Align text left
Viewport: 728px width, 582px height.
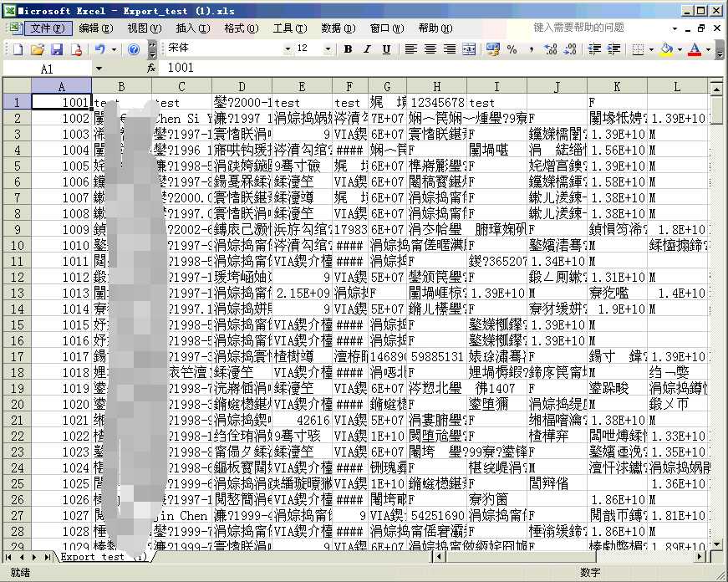411,48
